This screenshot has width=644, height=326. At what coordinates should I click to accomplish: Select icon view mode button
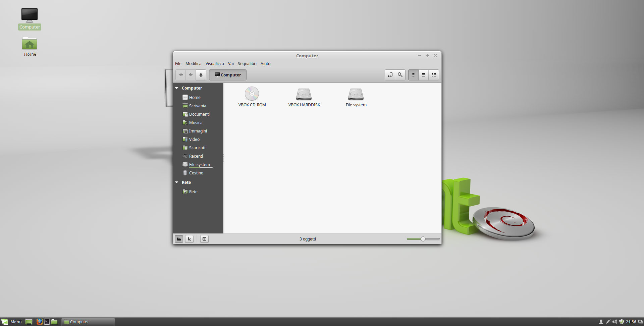413,75
